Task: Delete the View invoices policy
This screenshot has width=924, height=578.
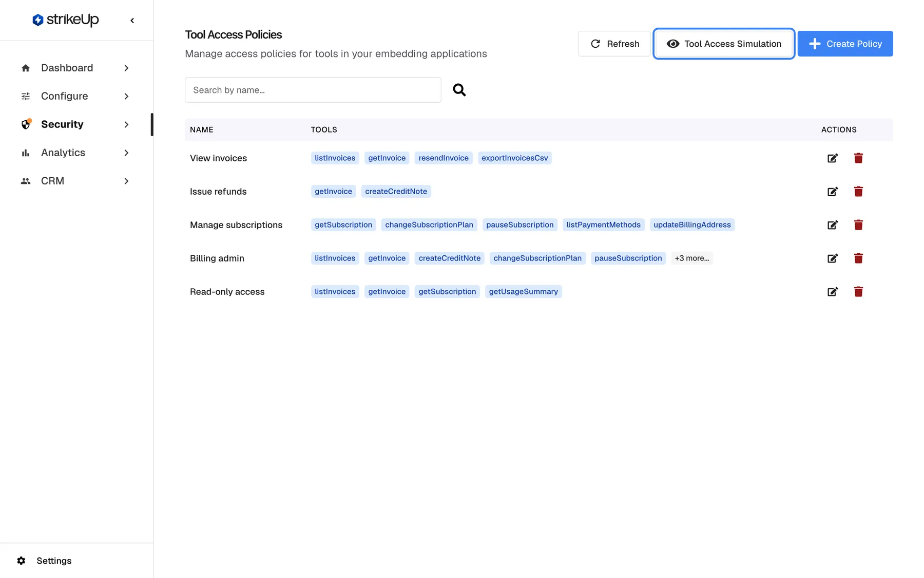Action: pos(858,158)
